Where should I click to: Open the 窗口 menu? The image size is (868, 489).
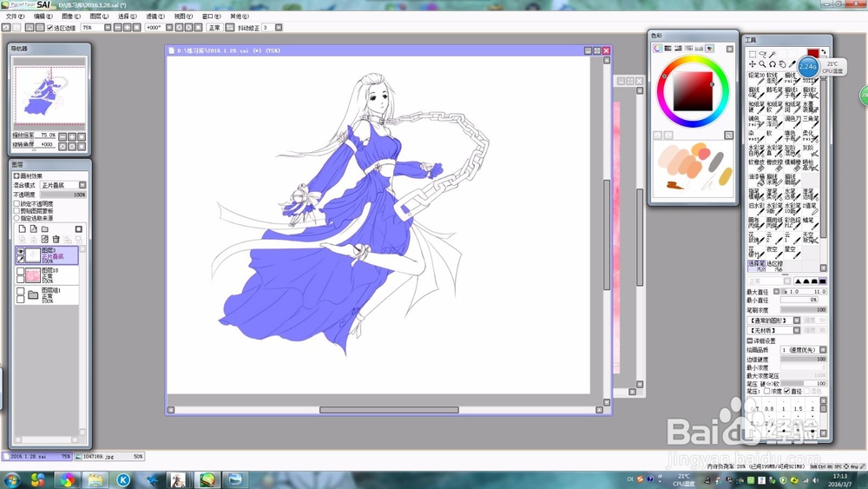(x=211, y=16)
